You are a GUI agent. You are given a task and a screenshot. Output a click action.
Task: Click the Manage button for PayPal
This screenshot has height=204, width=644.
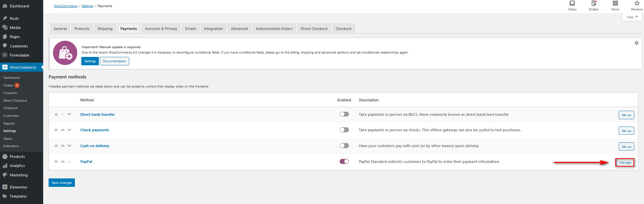pos(625,163)
